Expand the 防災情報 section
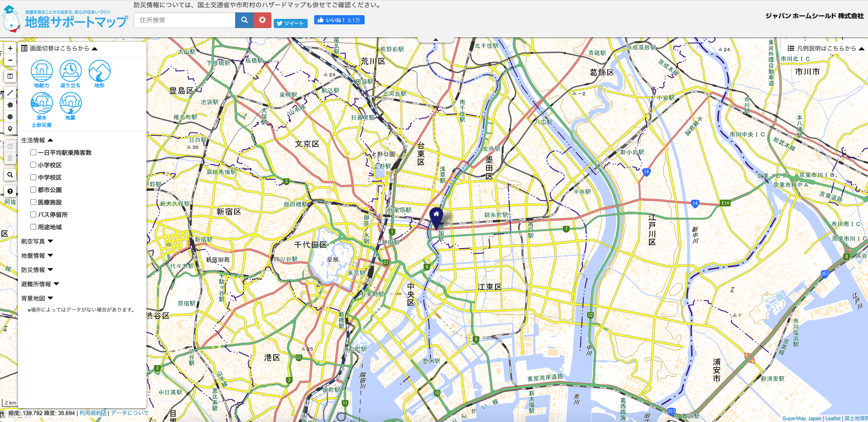 [37, 270]
